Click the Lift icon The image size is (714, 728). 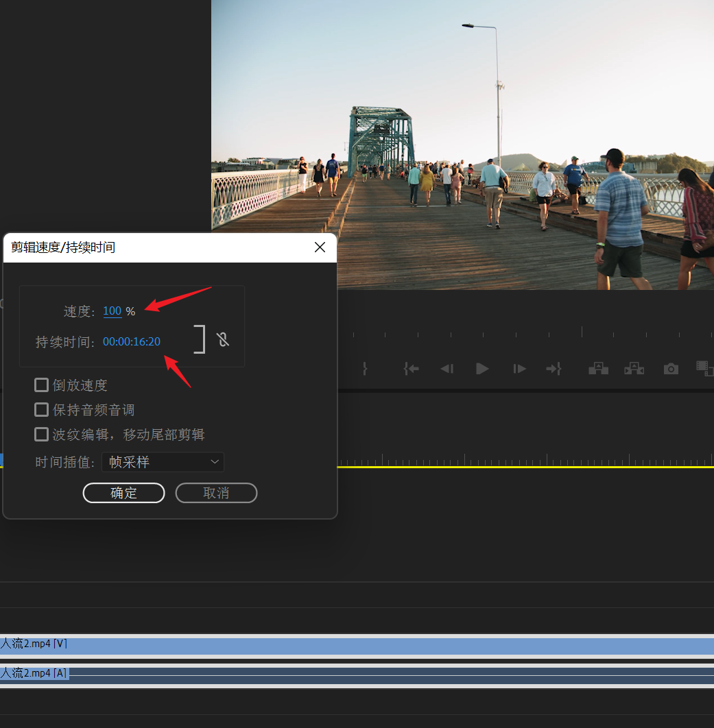coord(598,369)
